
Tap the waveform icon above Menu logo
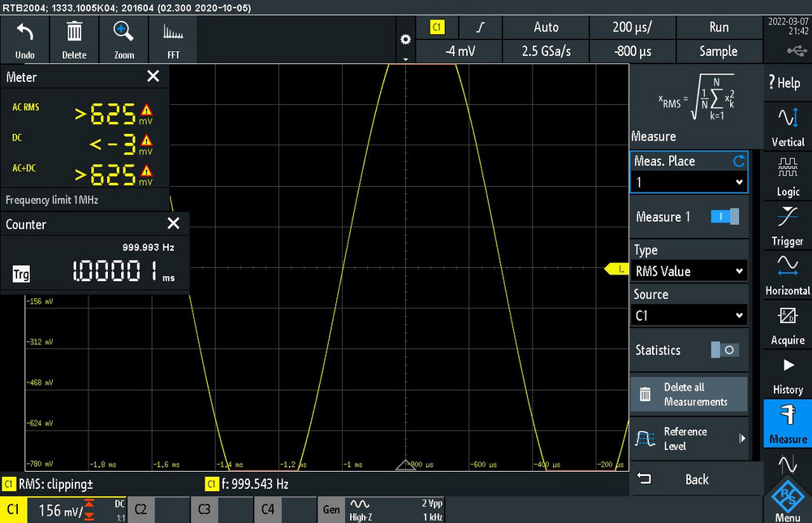787,464
